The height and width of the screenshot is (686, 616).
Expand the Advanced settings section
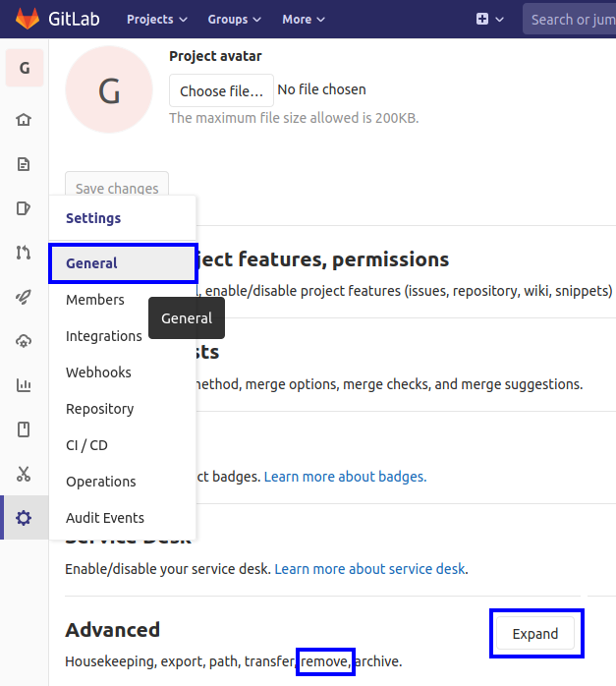pos(535,634)
